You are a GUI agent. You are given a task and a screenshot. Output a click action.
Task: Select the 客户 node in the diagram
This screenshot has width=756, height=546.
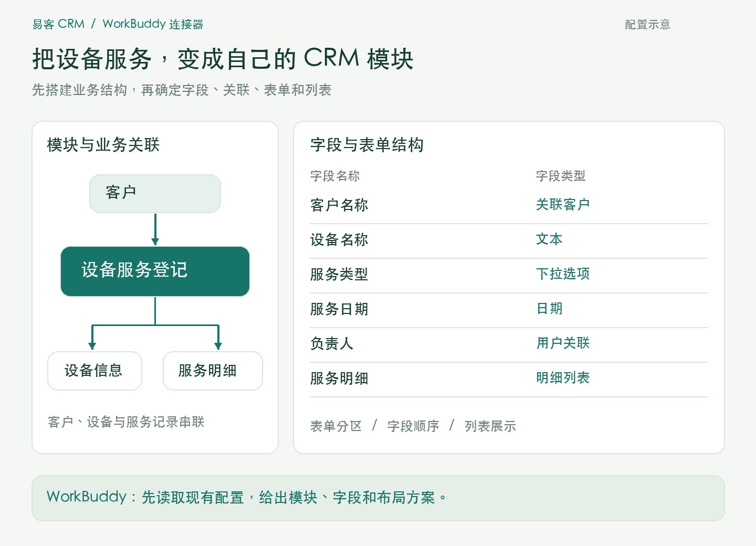[155, 194]
